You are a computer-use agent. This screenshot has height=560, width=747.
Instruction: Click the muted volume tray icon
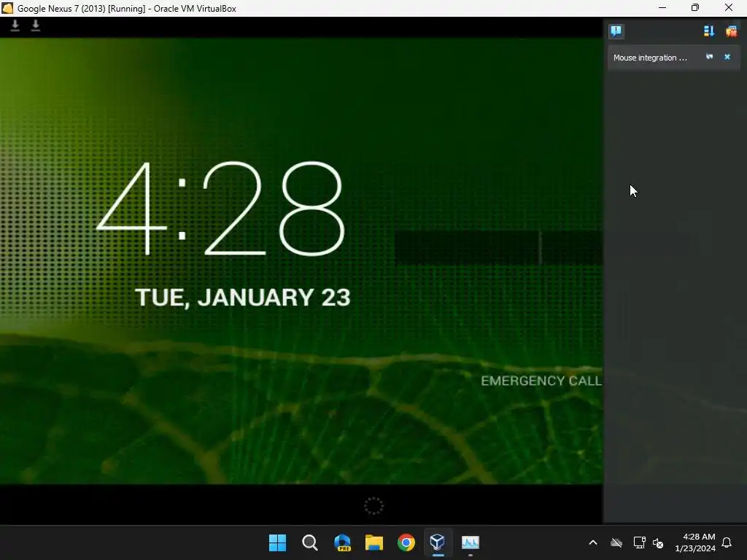[x=659, y=542]
